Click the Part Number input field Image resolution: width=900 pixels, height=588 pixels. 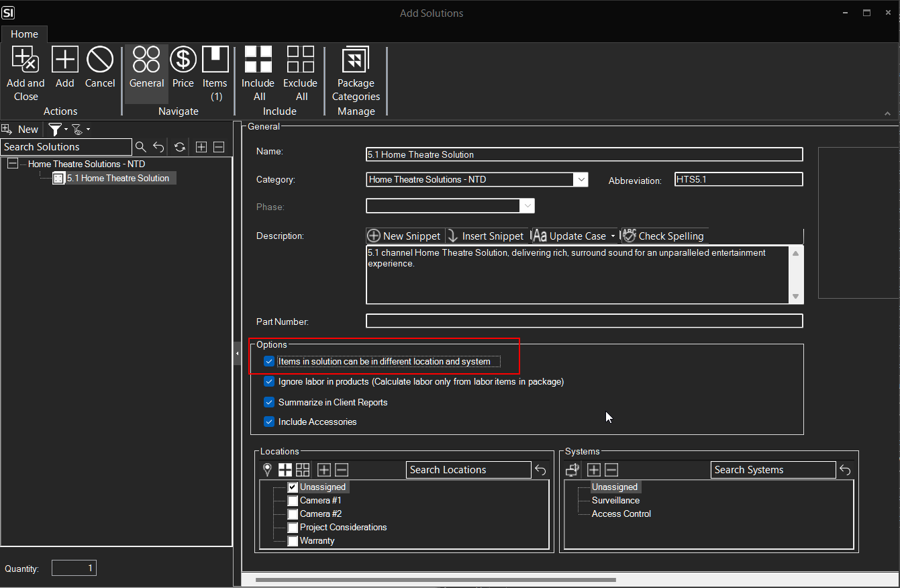584,321
